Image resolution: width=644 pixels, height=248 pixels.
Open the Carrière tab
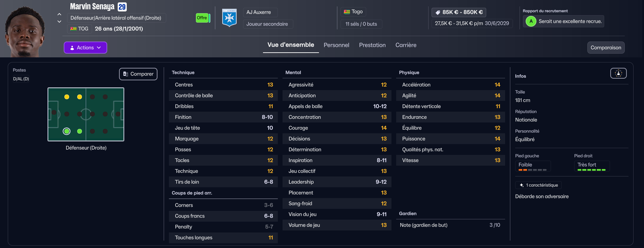coord(406,45)
